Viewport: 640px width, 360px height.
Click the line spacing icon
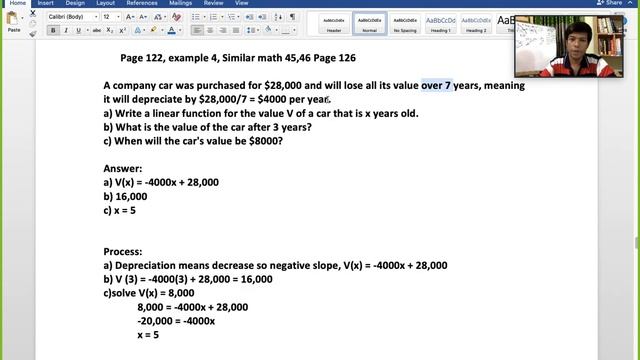tap(251, 30)
